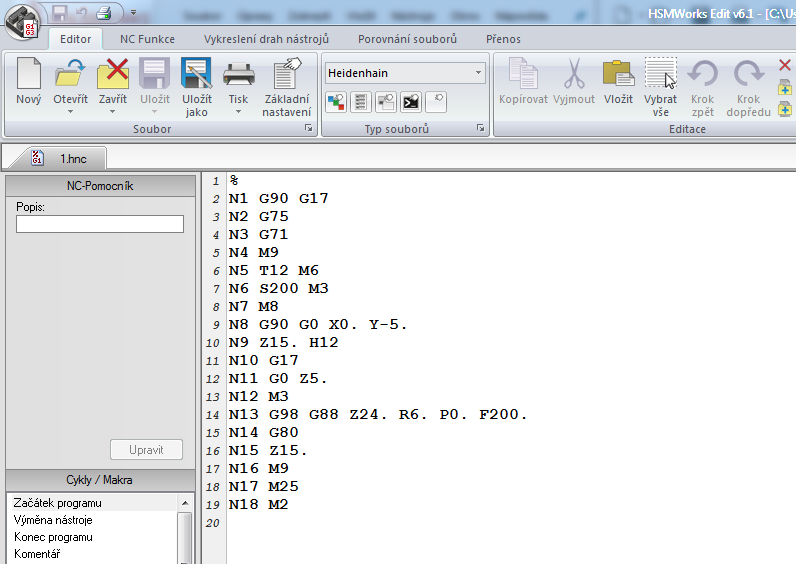Click Vybrat vše select all icon

click(x=660, y=76)
